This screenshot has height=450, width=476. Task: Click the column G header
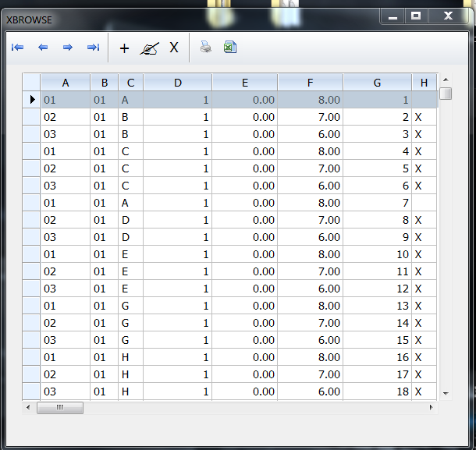(377, 83)
